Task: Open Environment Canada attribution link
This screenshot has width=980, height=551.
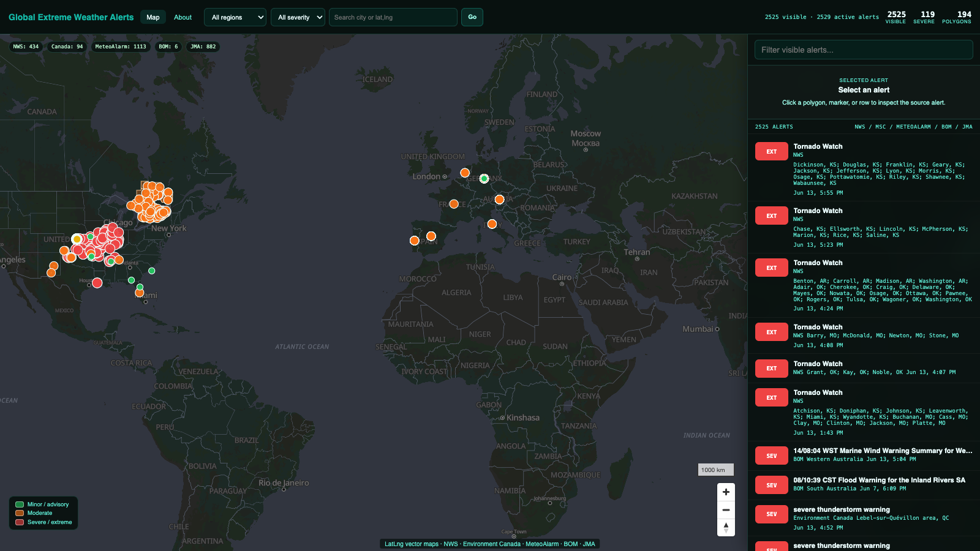Action: [492, 544]
